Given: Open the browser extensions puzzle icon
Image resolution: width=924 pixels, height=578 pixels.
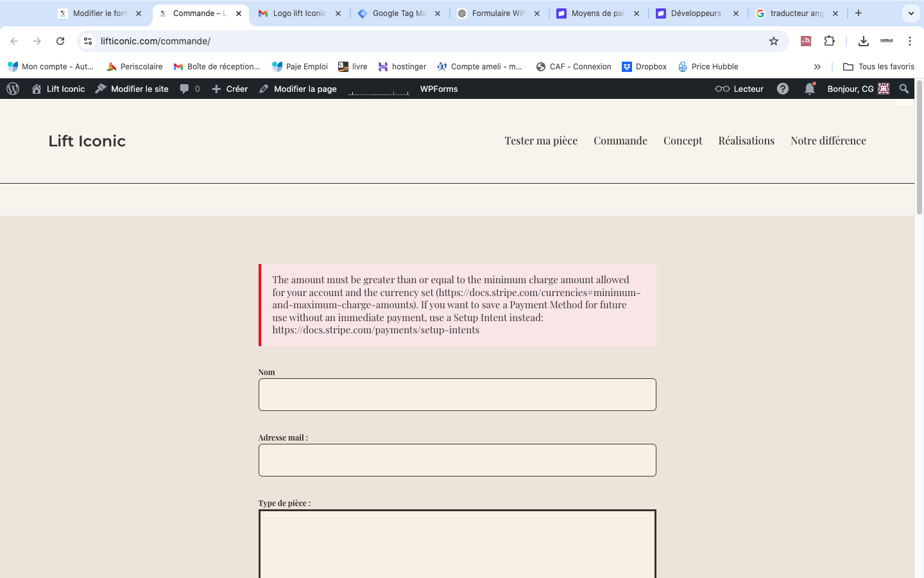Looking at the screenshot, I should 829,41.
